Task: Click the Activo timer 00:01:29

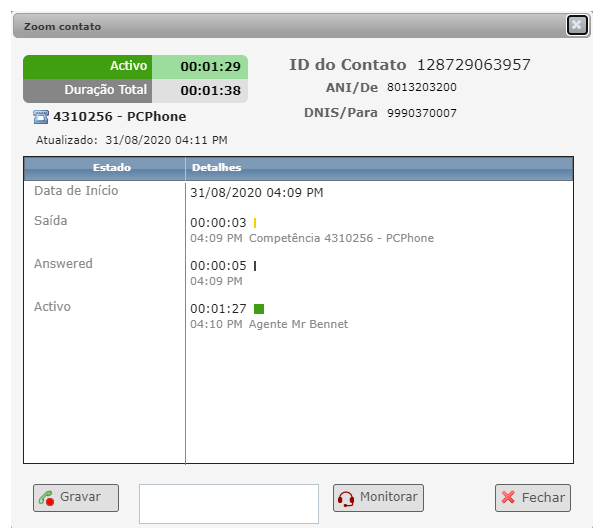Action: point(211,67)
